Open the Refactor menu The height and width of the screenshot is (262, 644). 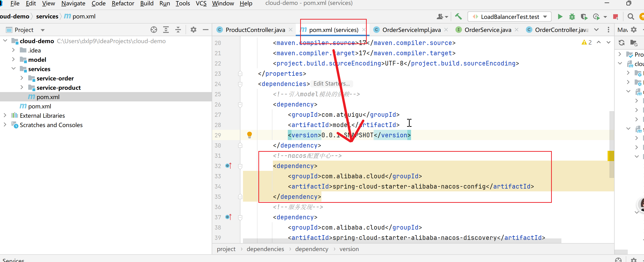pos(123,3)
